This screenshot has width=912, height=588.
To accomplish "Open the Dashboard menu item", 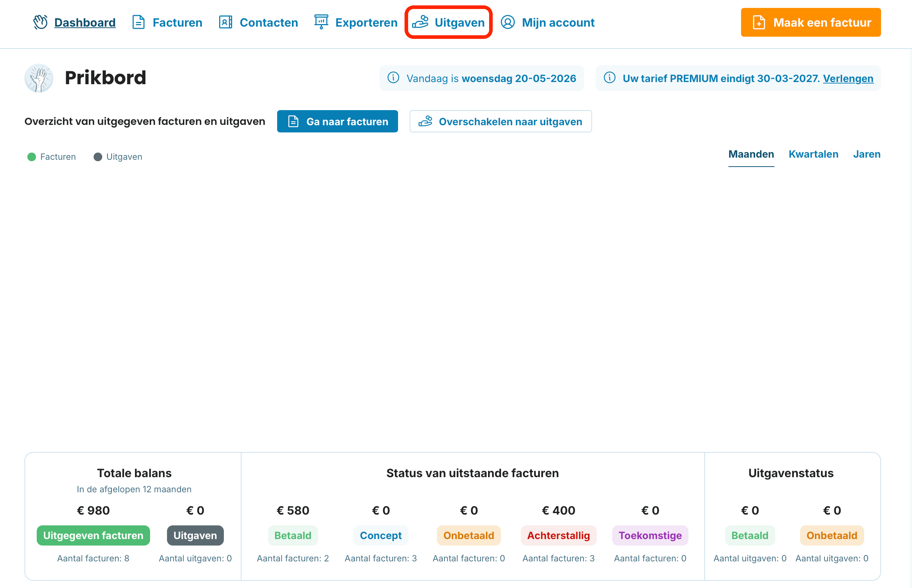I will click(x=85, y=23).
